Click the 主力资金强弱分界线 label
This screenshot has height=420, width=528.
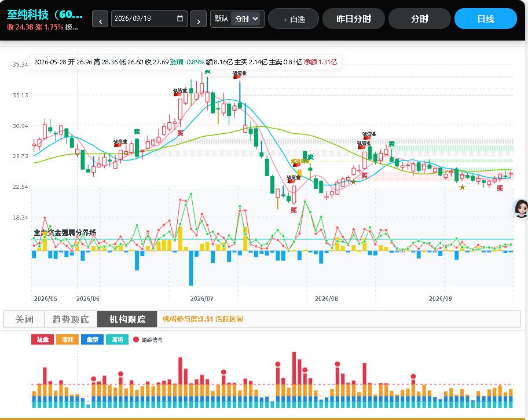coord(65,232)
